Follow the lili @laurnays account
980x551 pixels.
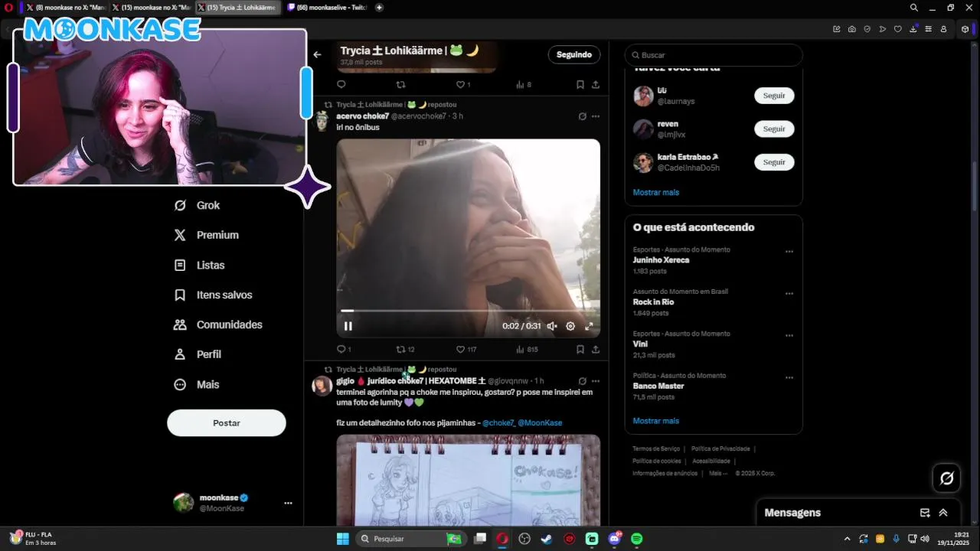(x=774, y=96)
